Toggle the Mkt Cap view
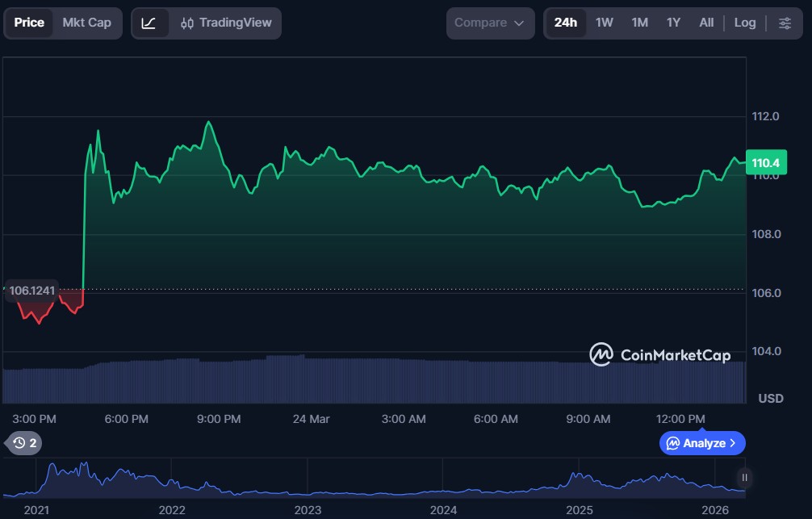The width and height of the screenshot is (812, 519). click(x=86, y=23)
